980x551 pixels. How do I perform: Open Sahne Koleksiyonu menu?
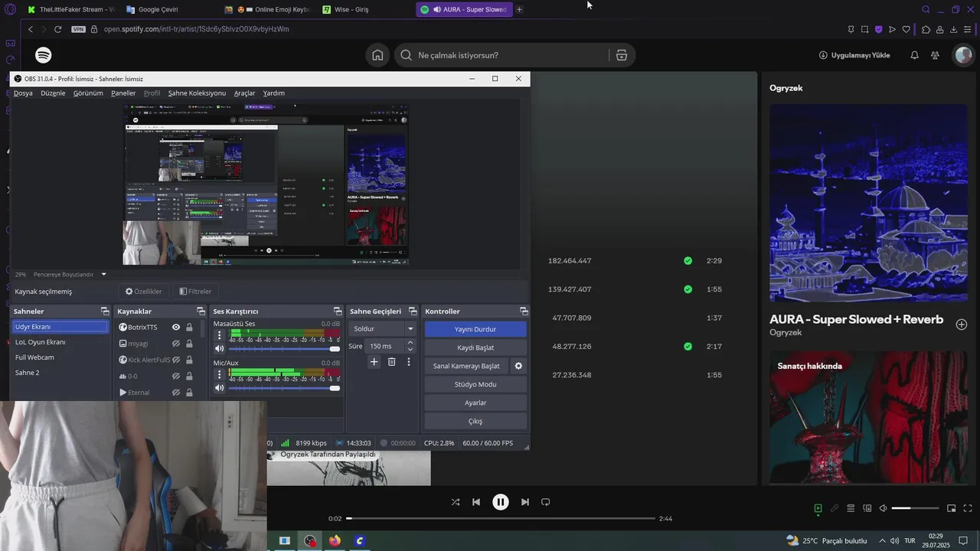[x=197, y=93]
